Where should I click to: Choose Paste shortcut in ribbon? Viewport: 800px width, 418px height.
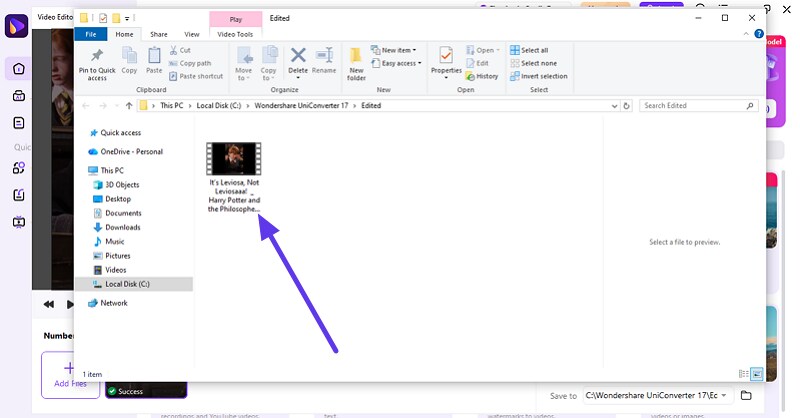point(196,76)
